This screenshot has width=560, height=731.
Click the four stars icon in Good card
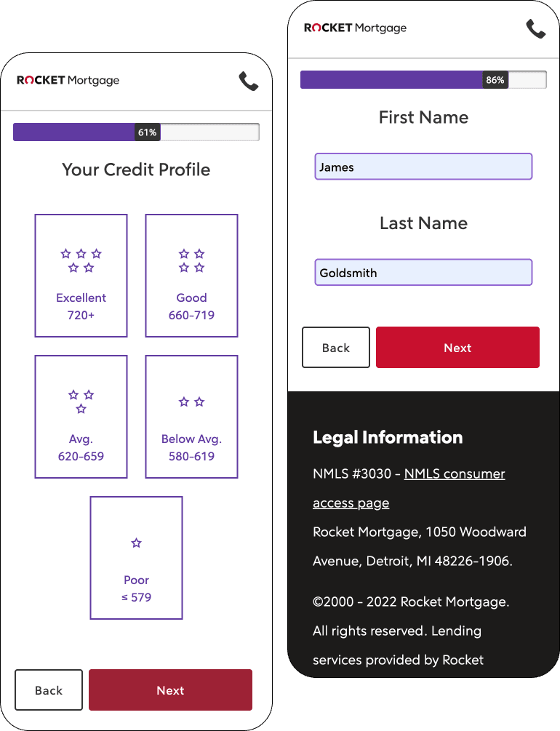coord(192,260)
